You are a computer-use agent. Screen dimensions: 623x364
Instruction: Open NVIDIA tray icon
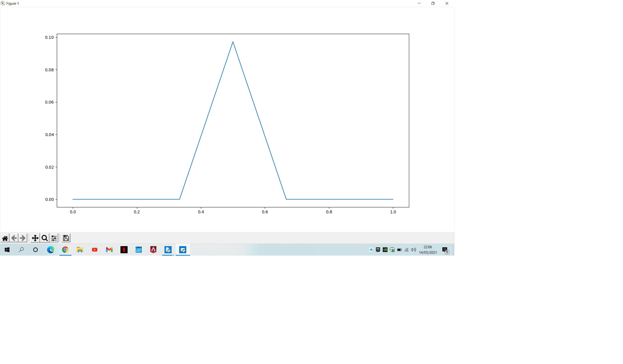(x=385, y=250)
